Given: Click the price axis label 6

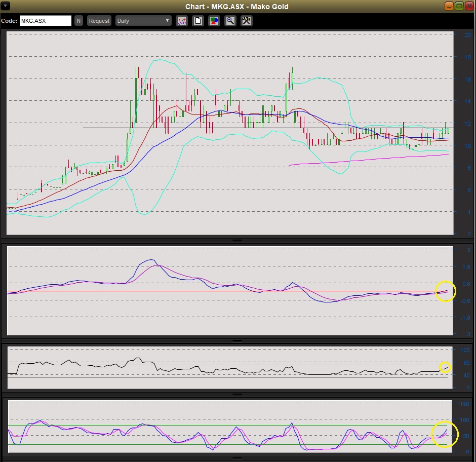Looking at the screenshot, I should [x=469, y=190].
